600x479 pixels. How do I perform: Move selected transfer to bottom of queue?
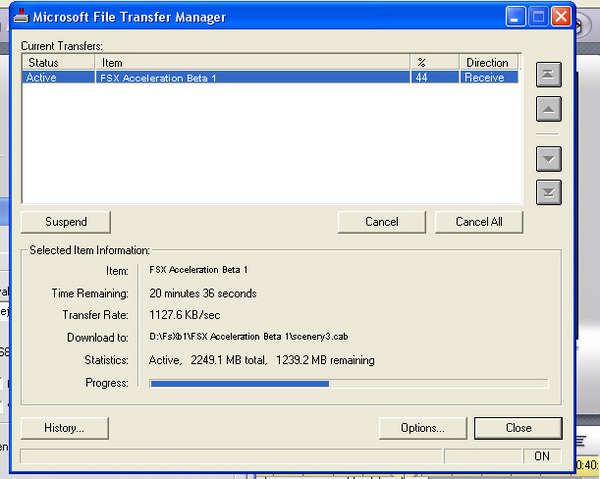tap(548, 192)
